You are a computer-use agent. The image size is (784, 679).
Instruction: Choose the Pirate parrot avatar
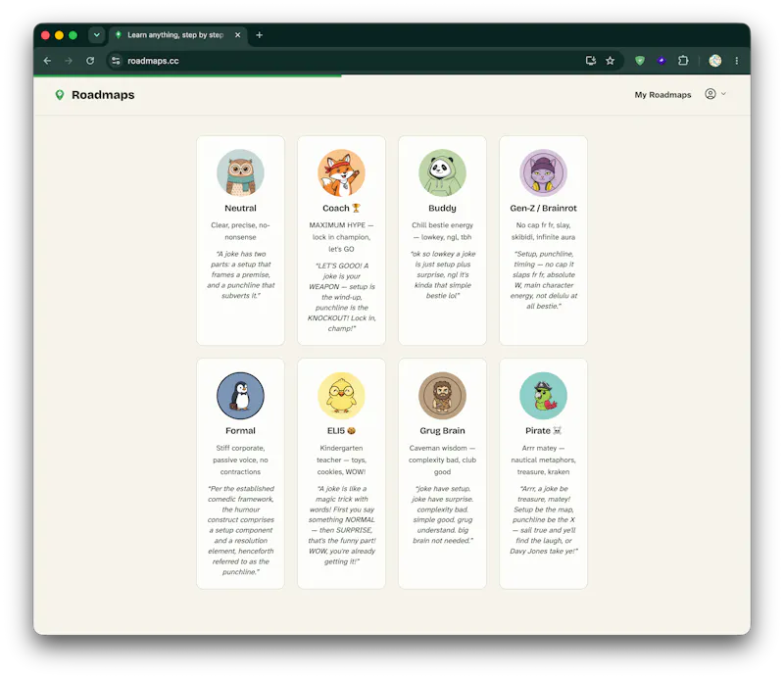click(544, 396)
